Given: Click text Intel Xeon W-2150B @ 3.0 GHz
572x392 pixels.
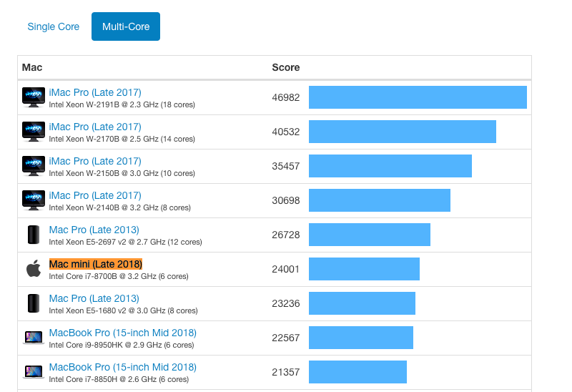Looking at the screenshot, I should [104, 173].
